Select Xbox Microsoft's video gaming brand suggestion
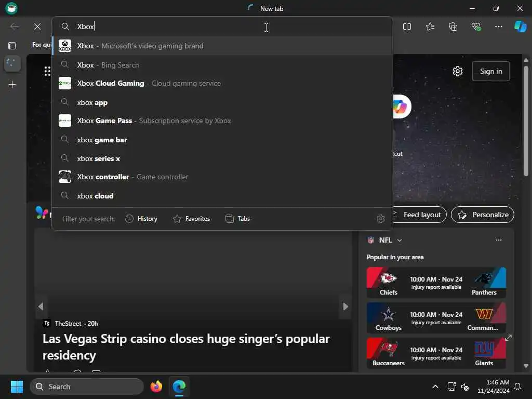Image resolution: width=532 pixels, height=399 pixels. click(x=222, y=46)
